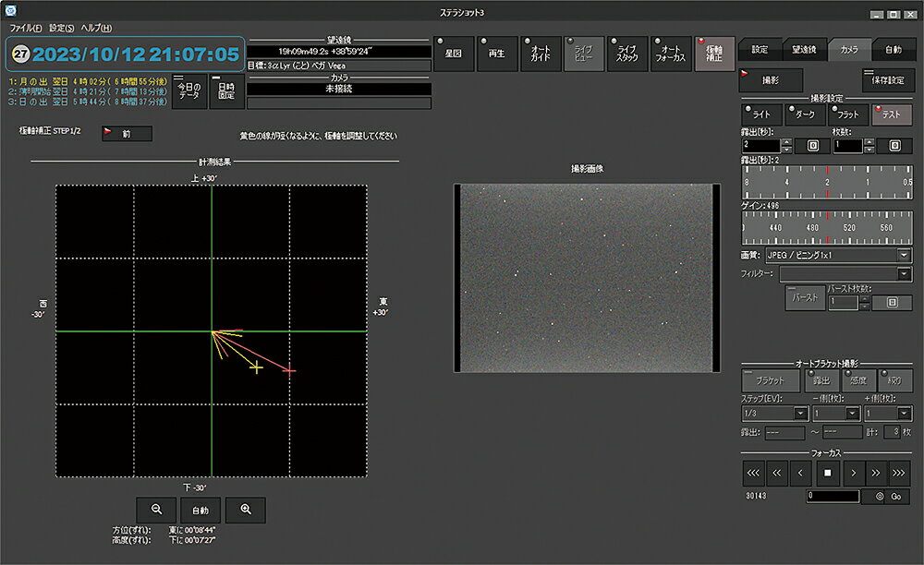This screenshot has height=565, width=924.
Task: Select the ライト frame type
Action: tap(760, 114)
